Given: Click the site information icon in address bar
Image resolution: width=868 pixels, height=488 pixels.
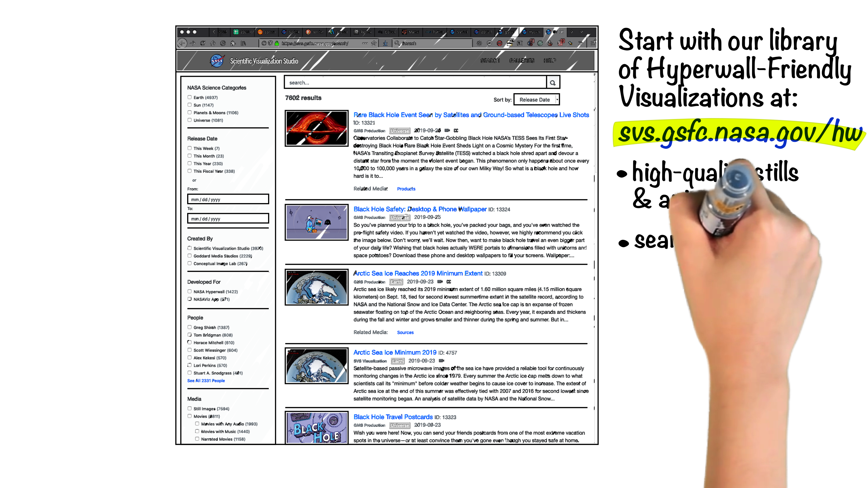Looking at the screenshot, I should tap(264, 43).
